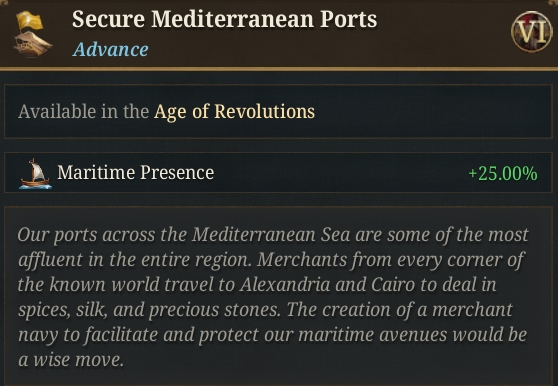Click the blank space in the Maritime Presence row

coord(338,173)
